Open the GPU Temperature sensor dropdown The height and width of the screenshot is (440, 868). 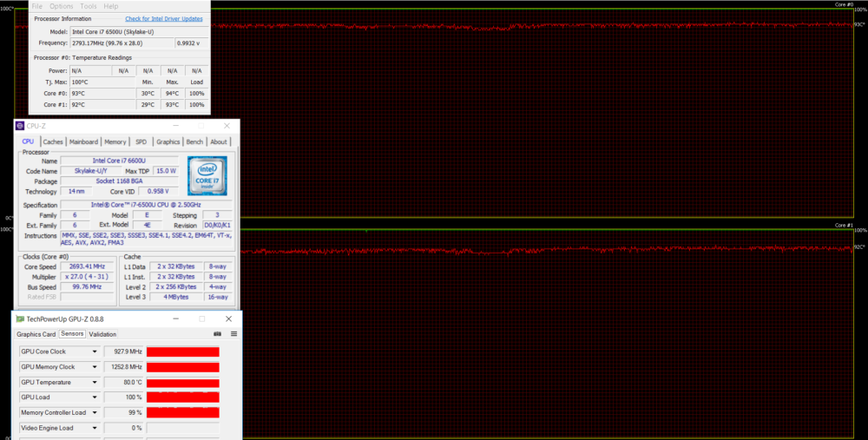(95, 383)
